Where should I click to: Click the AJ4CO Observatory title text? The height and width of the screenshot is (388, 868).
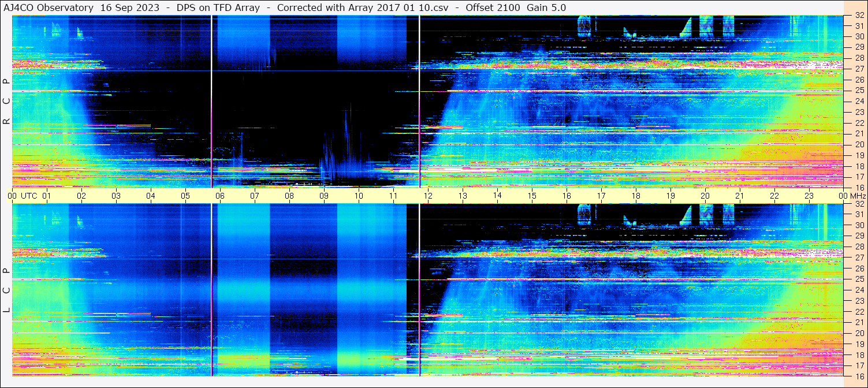pos(48,8)
